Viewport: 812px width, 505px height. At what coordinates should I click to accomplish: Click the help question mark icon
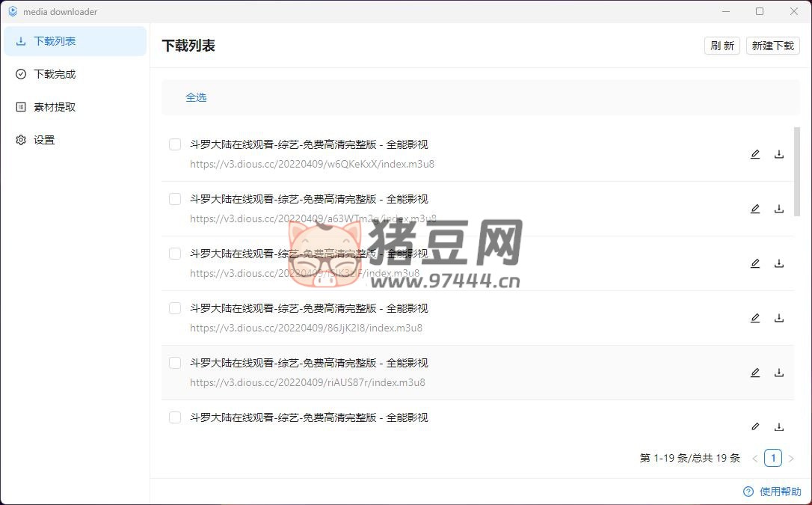click(x=748, y=492)
